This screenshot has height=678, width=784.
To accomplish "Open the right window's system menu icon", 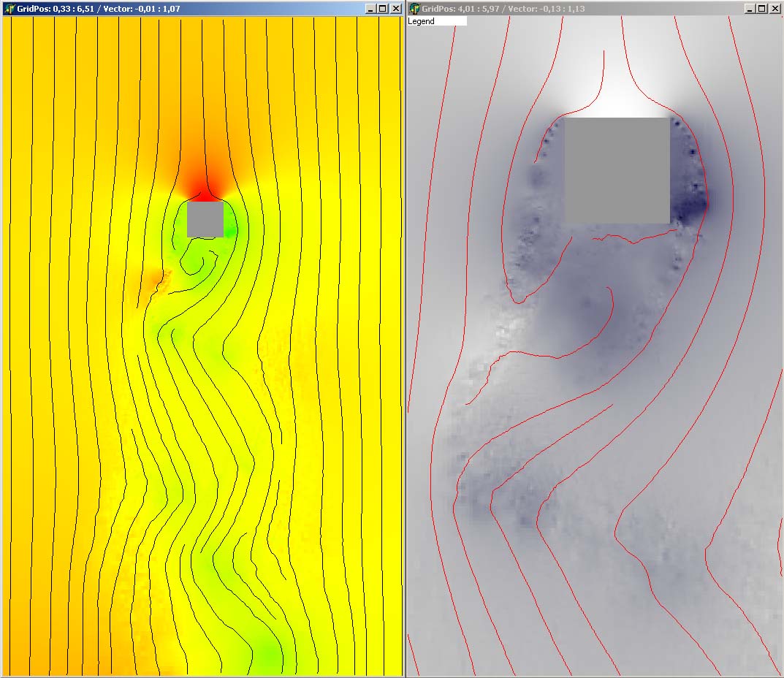I will tap(414, 9).
